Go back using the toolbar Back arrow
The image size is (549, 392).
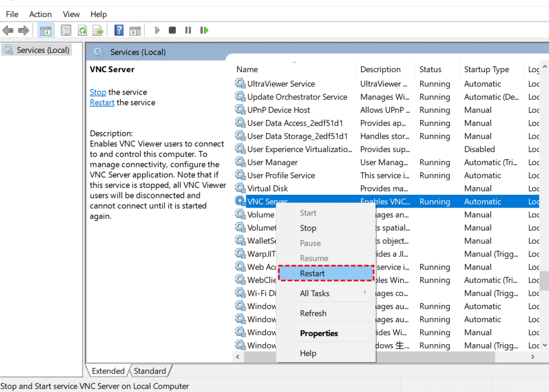[x=8, y=30]
